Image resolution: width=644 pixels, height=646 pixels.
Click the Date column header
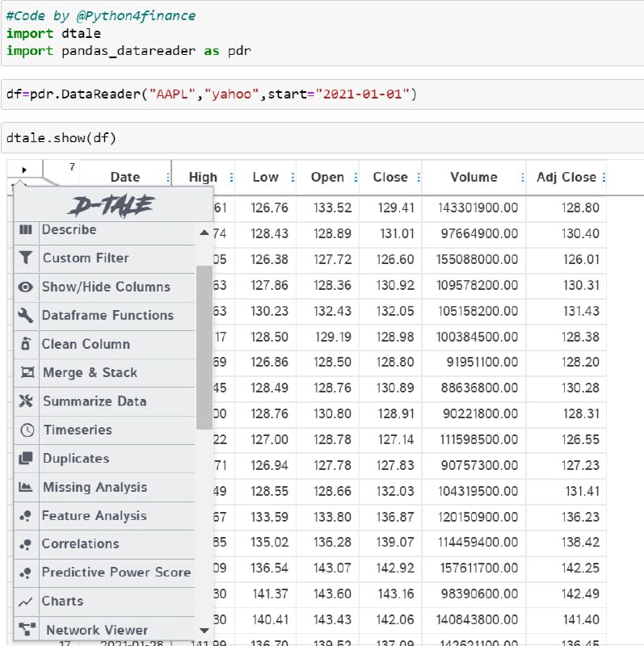pyautogui.click(x=125, y=177)
